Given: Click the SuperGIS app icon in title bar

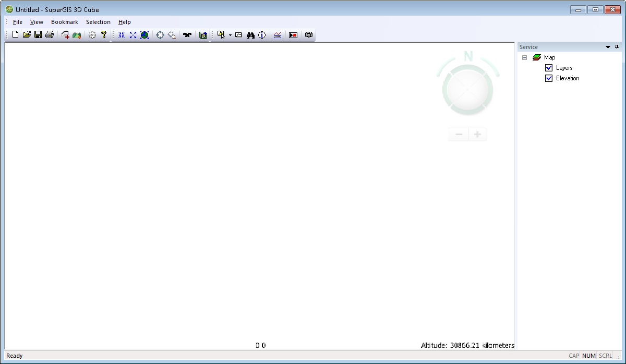Looking at the screenshot, I should 9,9.
